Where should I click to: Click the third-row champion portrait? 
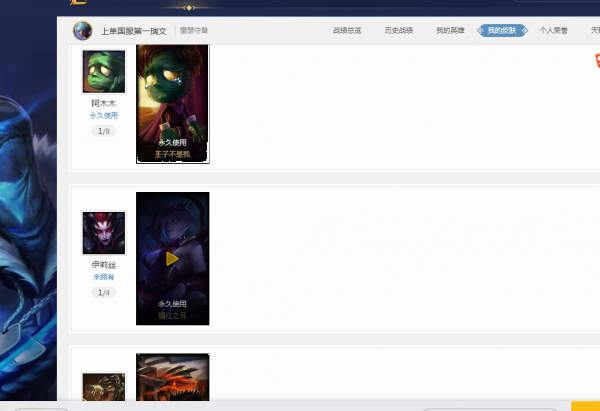point(104,387)
